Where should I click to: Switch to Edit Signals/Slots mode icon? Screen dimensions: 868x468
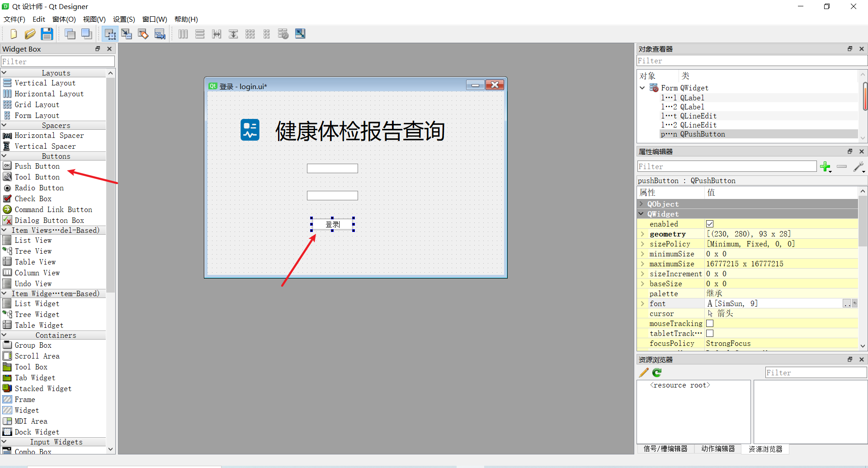pos(127,34)
